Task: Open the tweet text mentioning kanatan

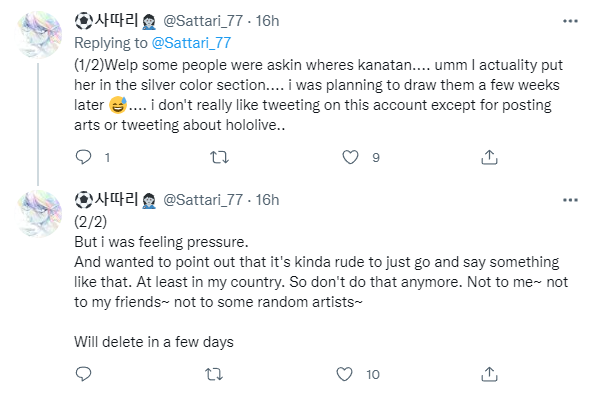Action: click(x=318, y=95)
